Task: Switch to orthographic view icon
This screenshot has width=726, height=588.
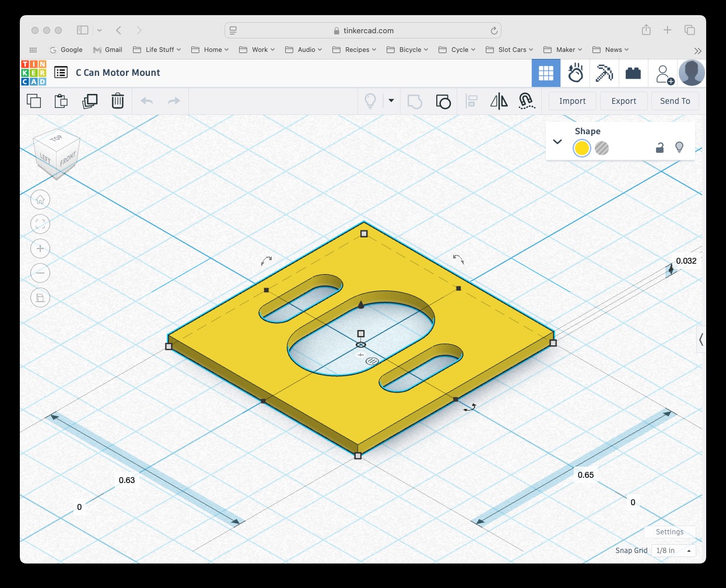Action: coord(40,297)
